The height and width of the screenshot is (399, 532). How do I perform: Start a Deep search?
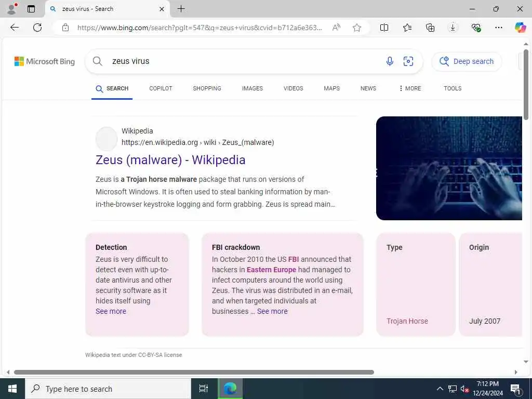(467, 61)
